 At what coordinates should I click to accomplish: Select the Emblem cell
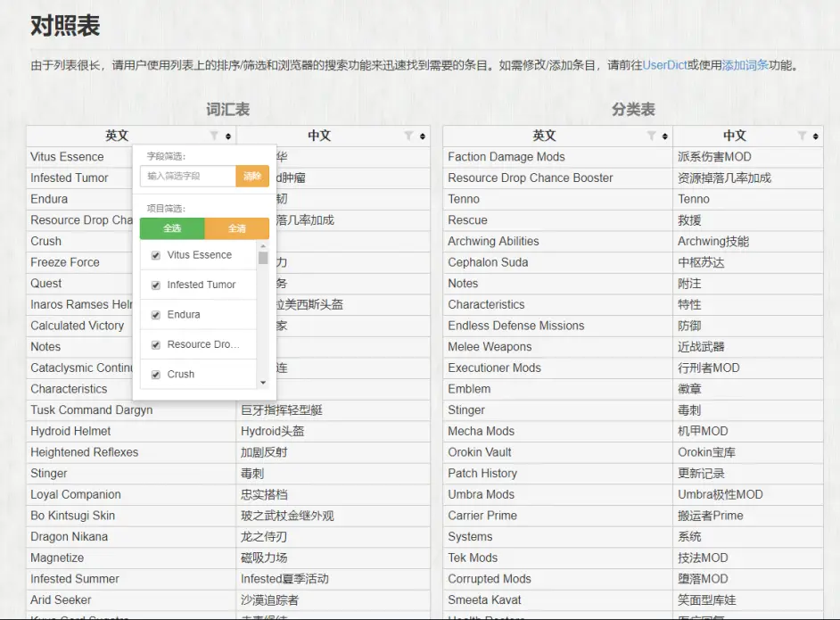[557, 389]
